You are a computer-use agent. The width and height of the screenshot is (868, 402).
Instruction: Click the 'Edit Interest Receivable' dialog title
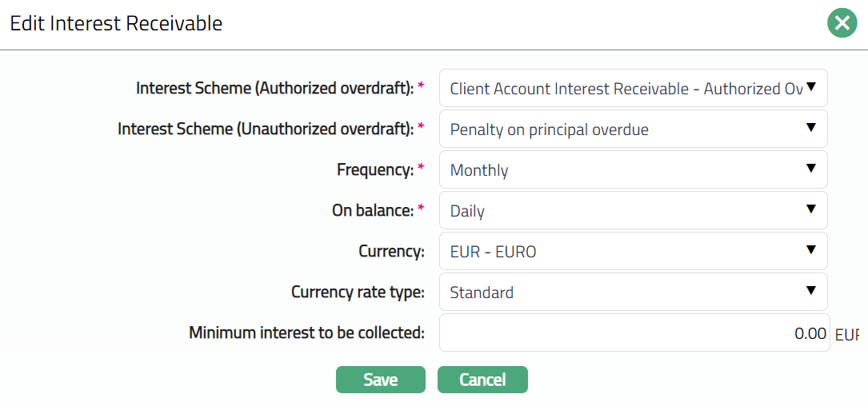point(116,24)
